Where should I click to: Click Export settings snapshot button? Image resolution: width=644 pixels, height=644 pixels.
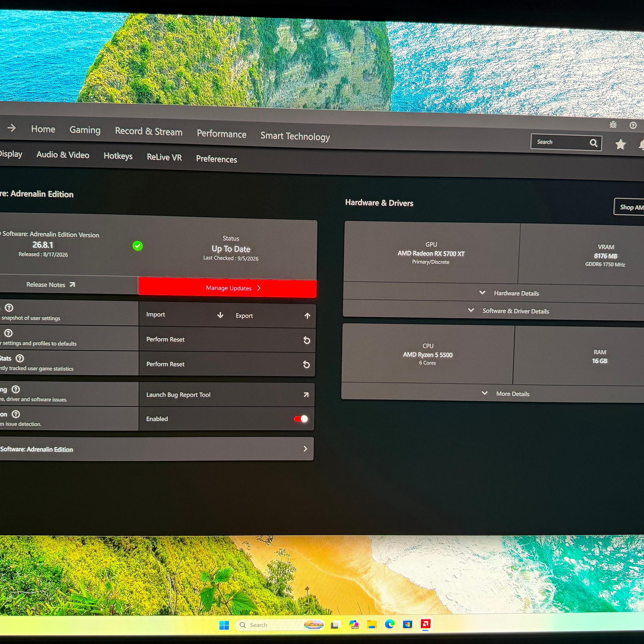[x=273, y=315]
